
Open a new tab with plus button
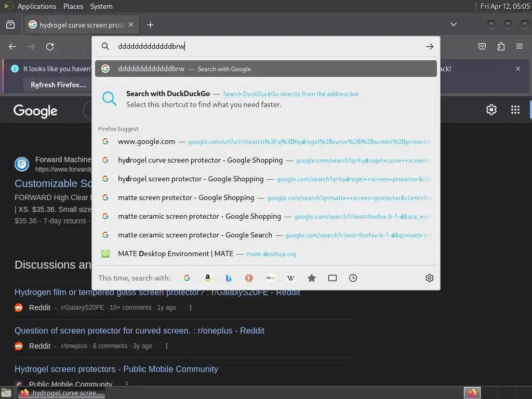click(150, 25)
